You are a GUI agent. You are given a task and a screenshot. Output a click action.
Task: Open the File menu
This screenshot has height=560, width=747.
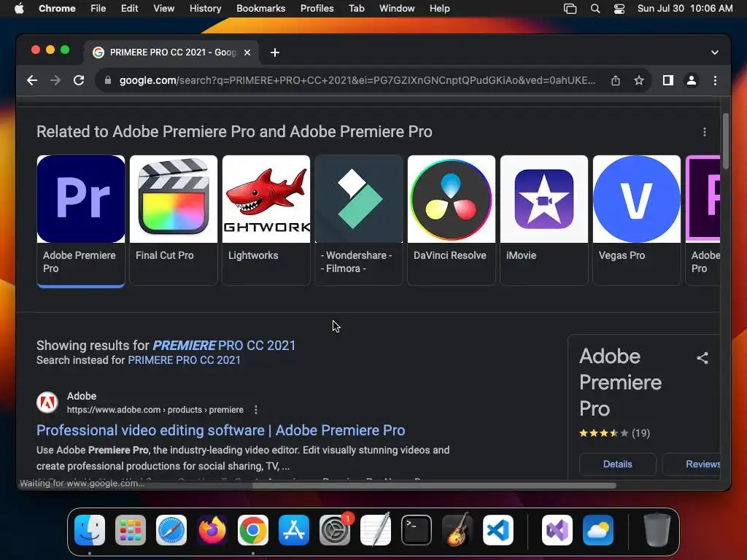98,9
